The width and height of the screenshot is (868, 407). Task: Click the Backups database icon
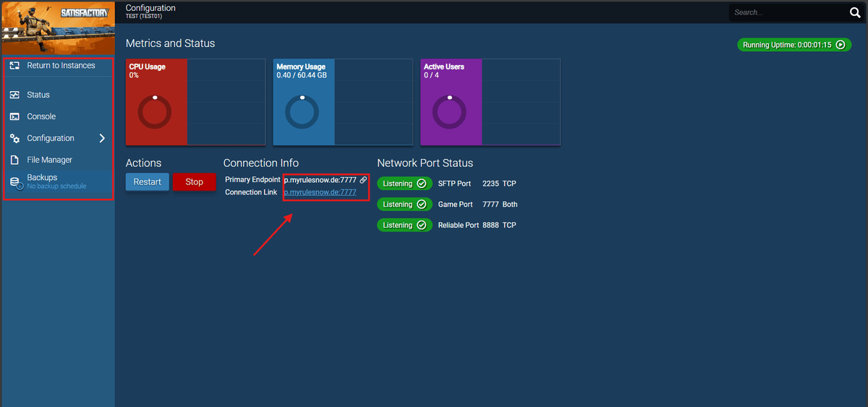[x=15, y=183]
